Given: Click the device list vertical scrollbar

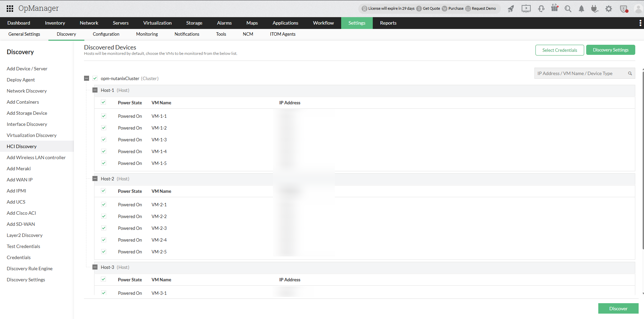Looking at the screenshot, I should [643, 160].
